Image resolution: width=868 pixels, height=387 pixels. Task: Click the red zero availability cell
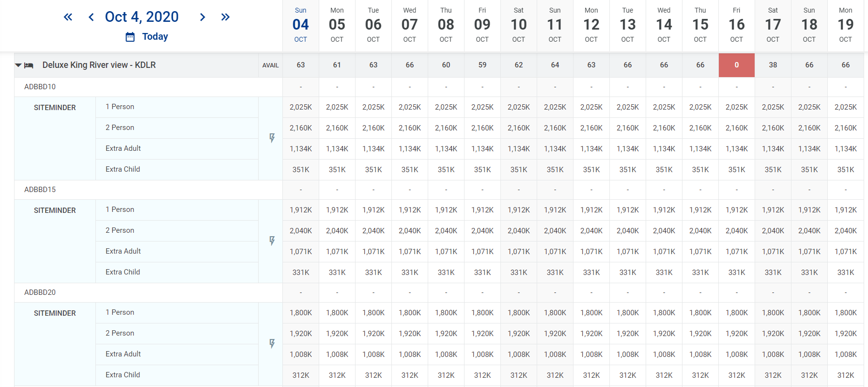tap(736, 65)
